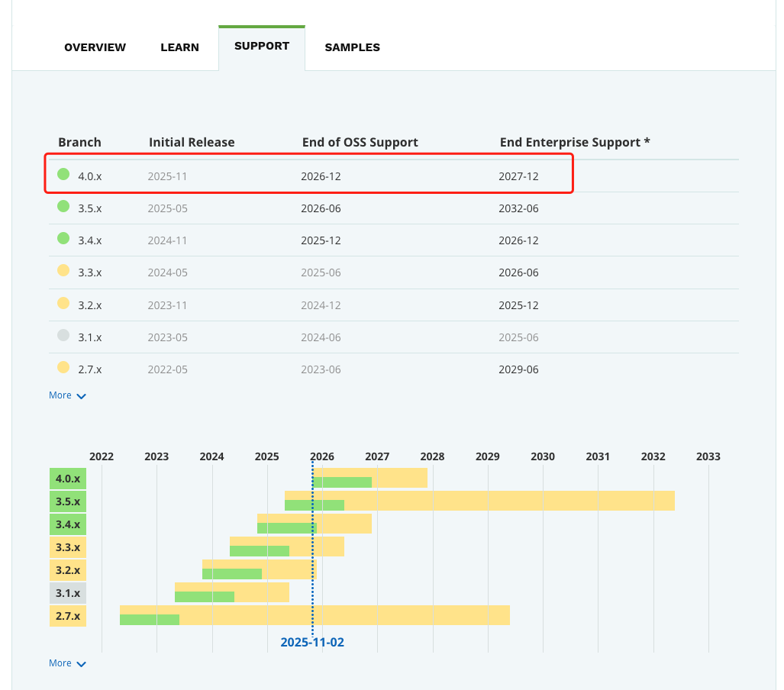Screen dimensions: 784x690
Task: Click the green OSS bar for 2.7.x
Action: (x=149, y=620)
